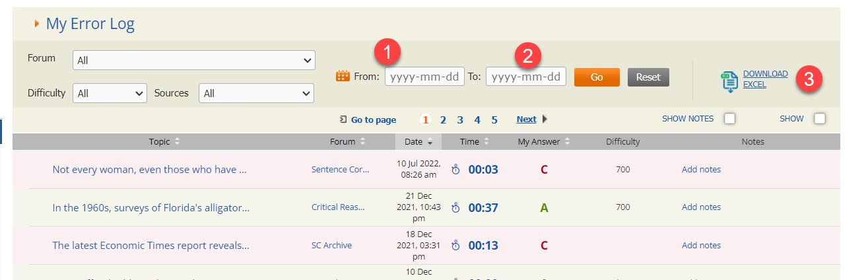Open the Forum dropdown
This screenshot has height=280, width=868.
(193, 60)
